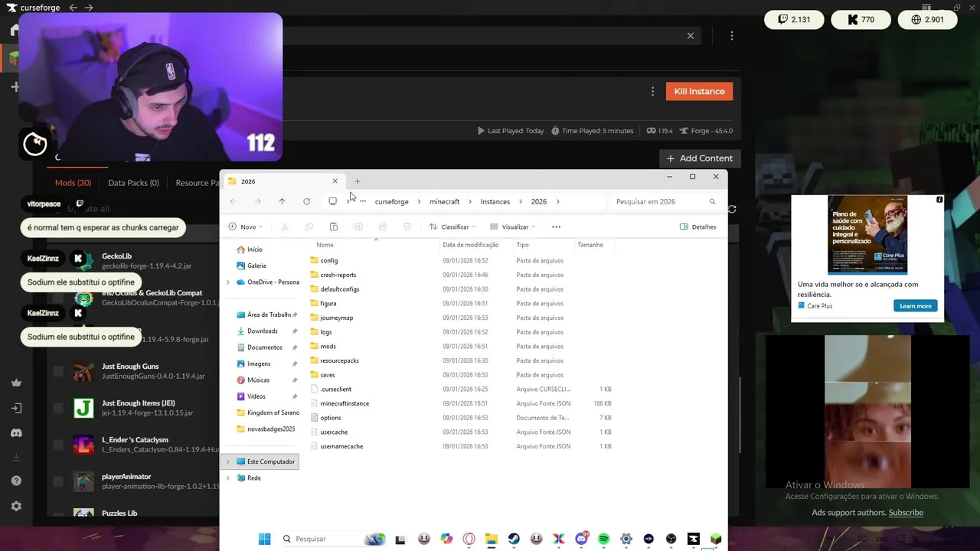
Task: Click the Add Content button
Action: (x=700, y=158)
